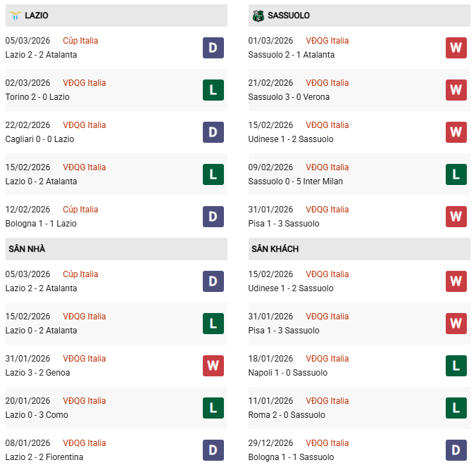Click the L badge for Lazio 0 - 3 Como
This screenshot has height=472, width=476.
(213, 408)
